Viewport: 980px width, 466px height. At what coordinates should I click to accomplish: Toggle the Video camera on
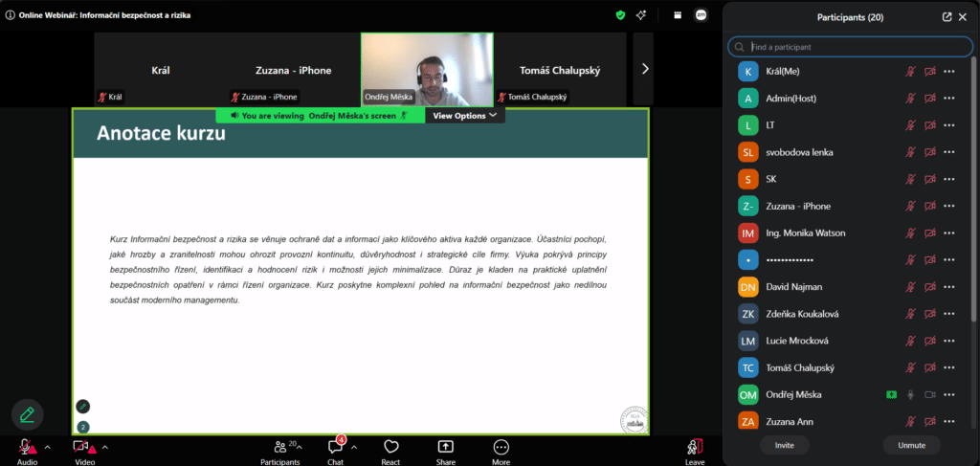tap(82, 447)
